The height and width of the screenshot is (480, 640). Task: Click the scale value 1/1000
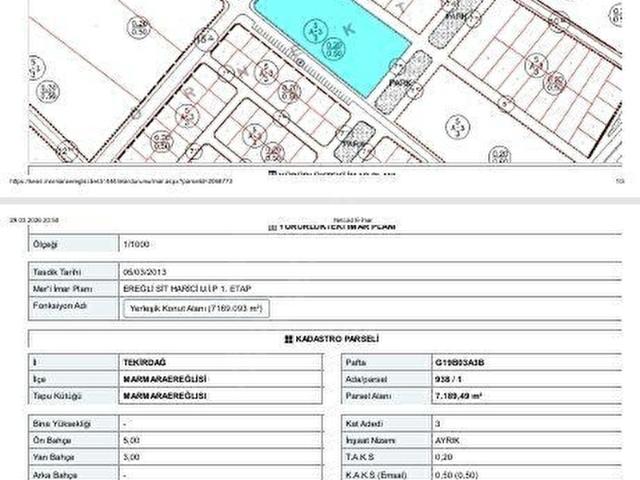[136, 244]
